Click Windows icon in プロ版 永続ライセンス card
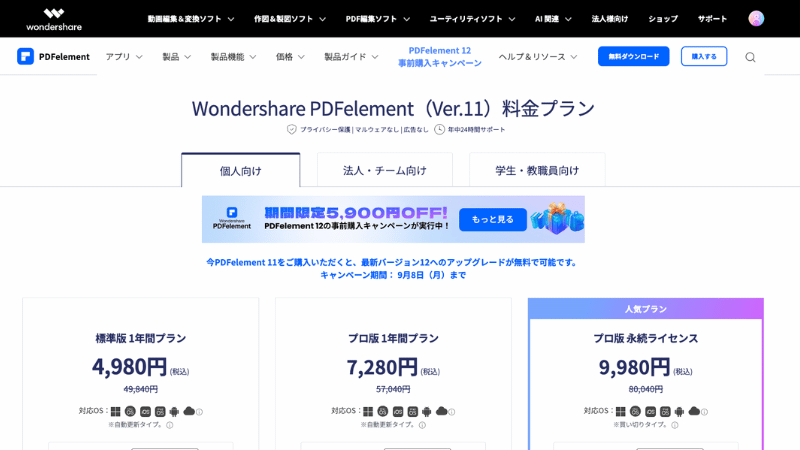Image resolution: width=800 pixels, height=450 pixels. [x=620, y=412]
